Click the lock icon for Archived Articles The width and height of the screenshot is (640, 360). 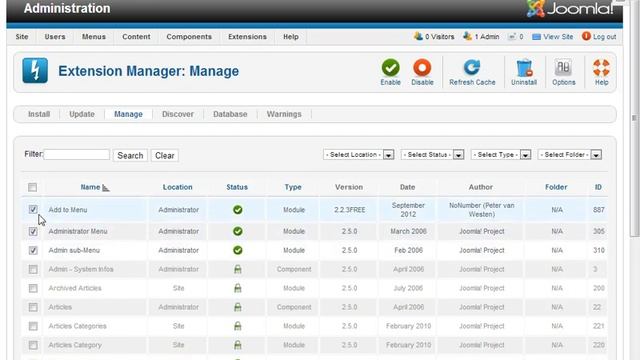pyautogui.click(x=238, y=288)
